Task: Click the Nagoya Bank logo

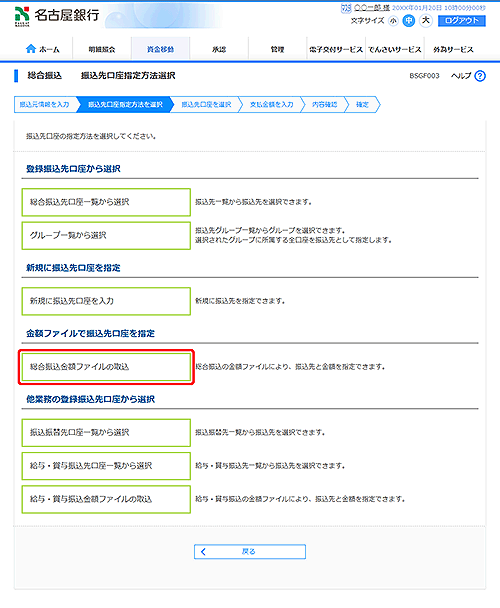Action: [x=57, y=16]
